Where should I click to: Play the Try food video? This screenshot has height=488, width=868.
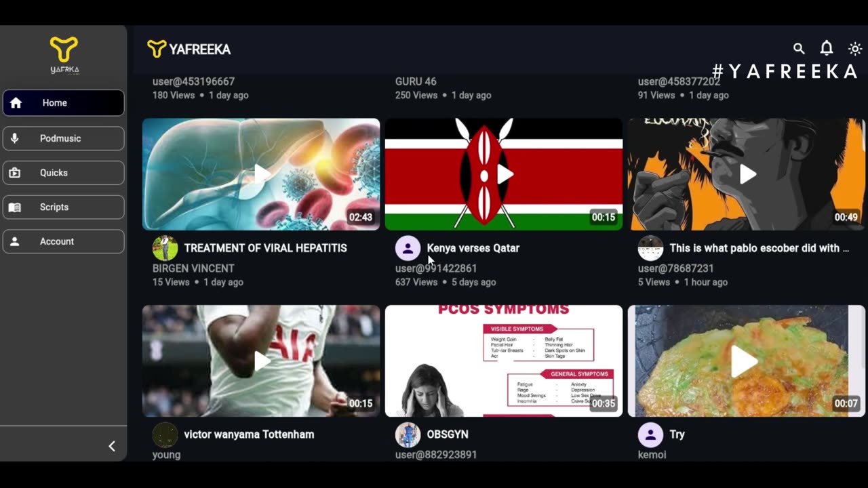(747, 361)
